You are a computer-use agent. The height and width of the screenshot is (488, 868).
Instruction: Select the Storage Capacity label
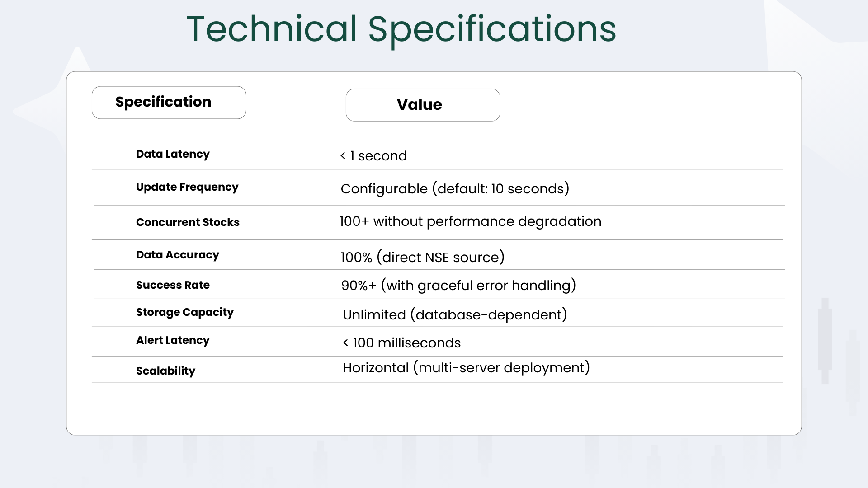click(x=184, y=312)
